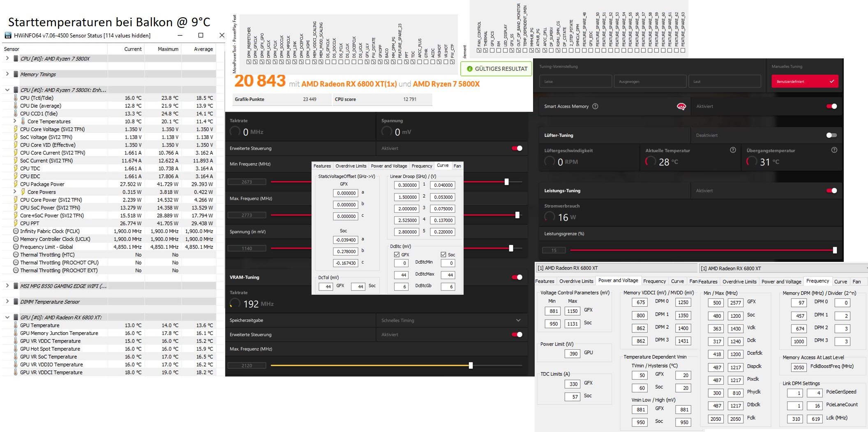Expand the Core Powers row

(x=15, y=192)
